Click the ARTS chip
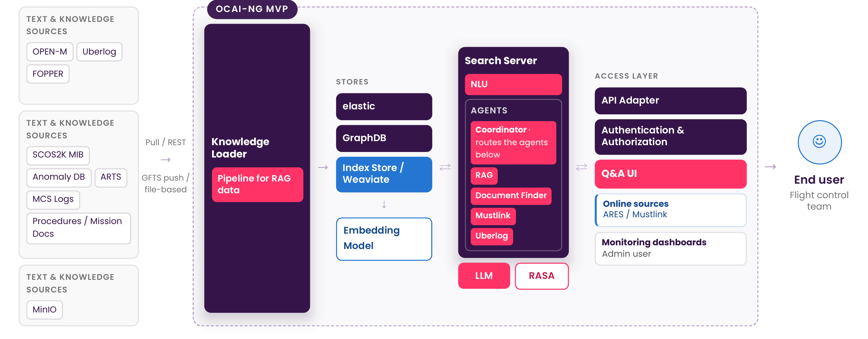This screenshot has width=868, height=339. (111, 178)
